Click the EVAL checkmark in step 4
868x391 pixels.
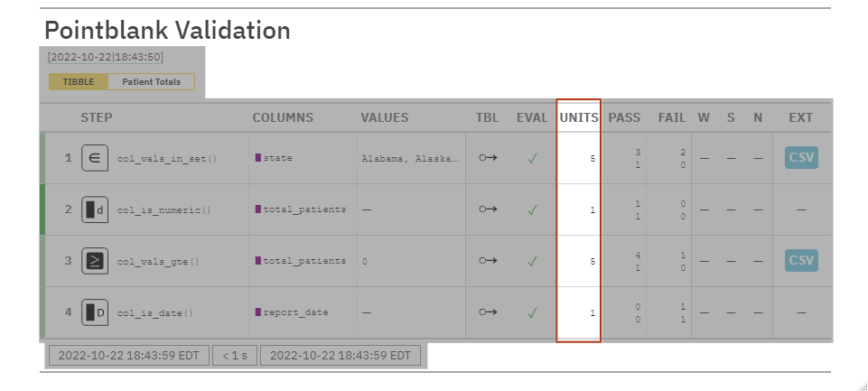coord(533,313)
